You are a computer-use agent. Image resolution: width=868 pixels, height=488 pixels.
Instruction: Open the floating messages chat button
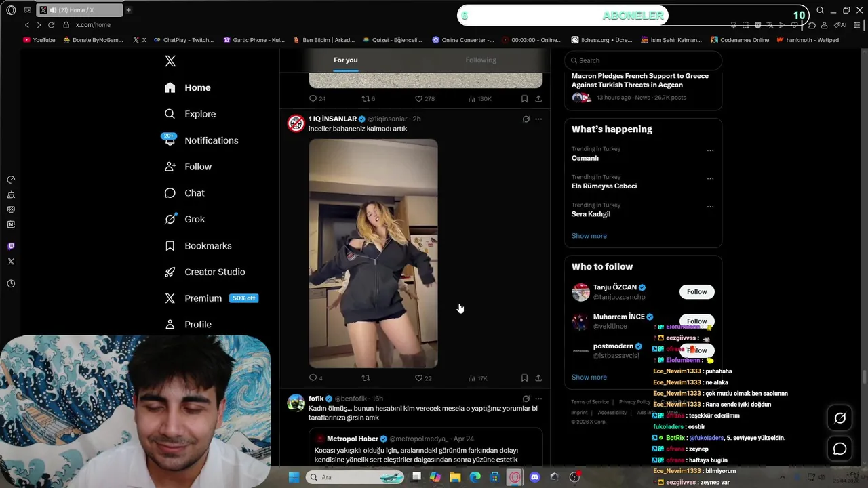(x=840, y=449)
